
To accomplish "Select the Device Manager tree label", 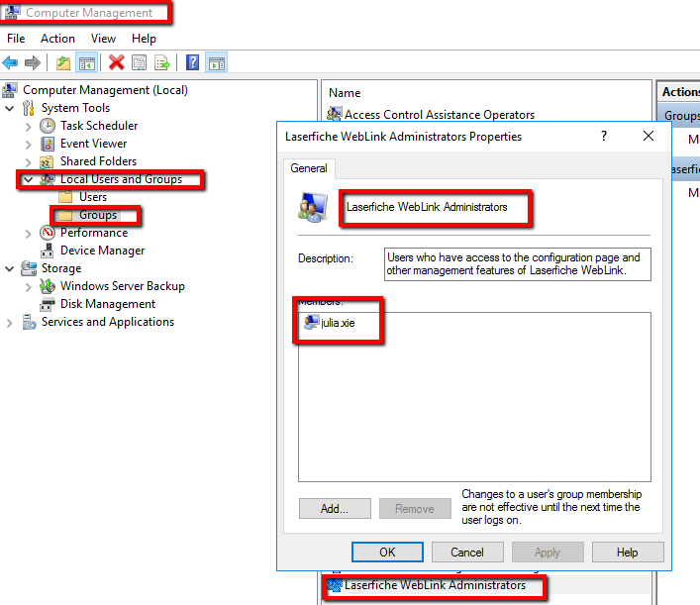I will (x=103, y=251).
